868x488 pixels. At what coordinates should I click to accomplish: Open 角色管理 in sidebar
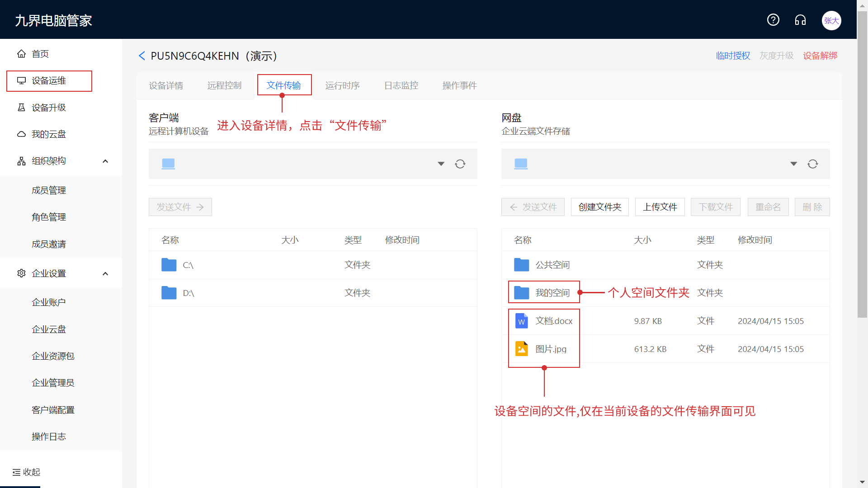coord(49,217)
